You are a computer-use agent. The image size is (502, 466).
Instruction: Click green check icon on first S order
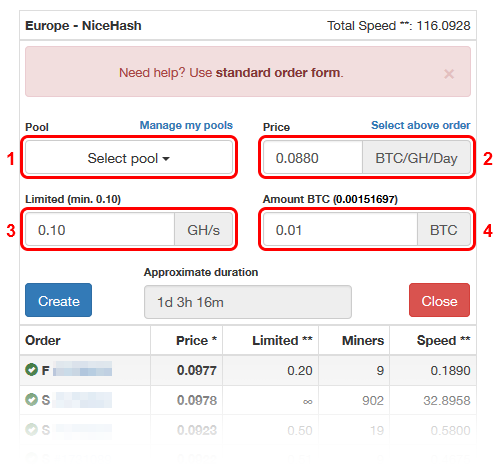pos(31,400)
